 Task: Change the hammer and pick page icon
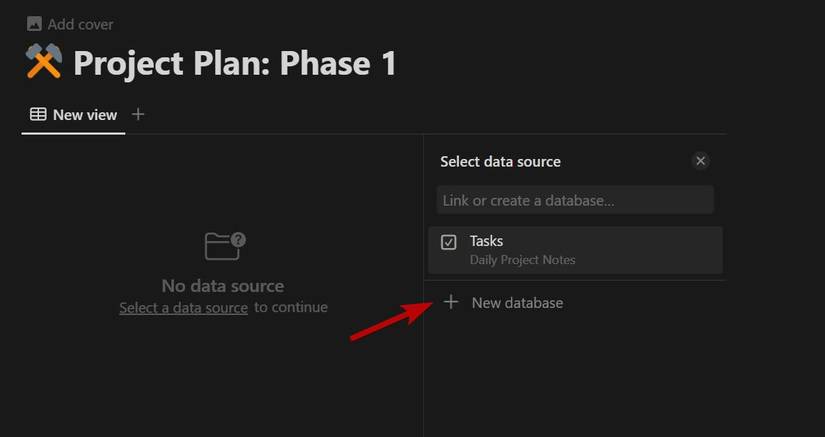pos(44,63)
